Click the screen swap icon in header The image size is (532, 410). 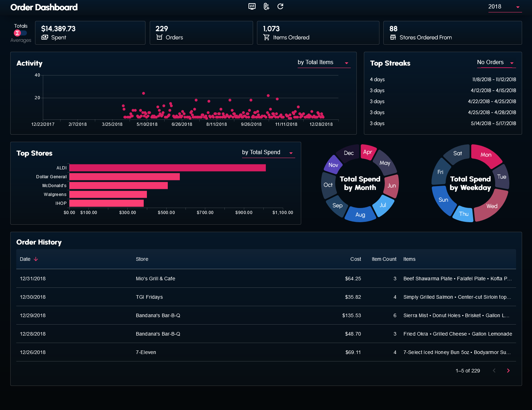(252, 6)
